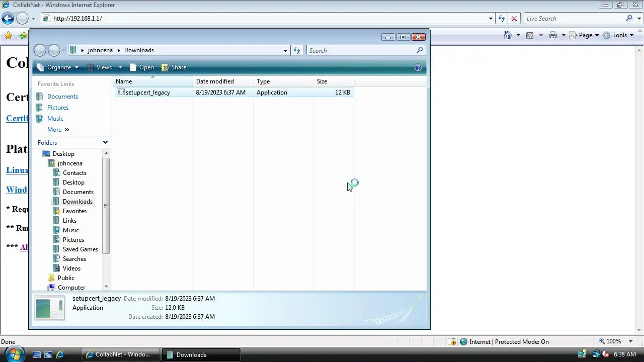Click the RSS feeds icon

pos(530,35)
